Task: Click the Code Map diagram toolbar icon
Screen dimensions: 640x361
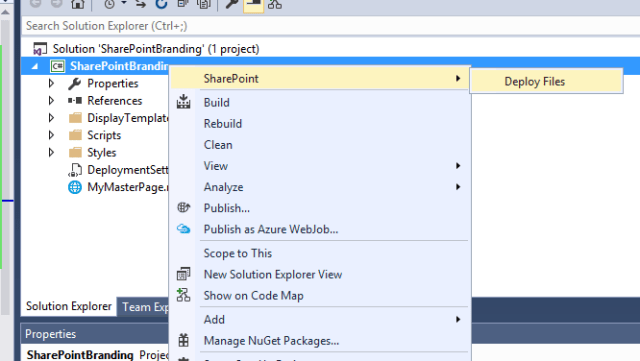Action: pos(275,4)
